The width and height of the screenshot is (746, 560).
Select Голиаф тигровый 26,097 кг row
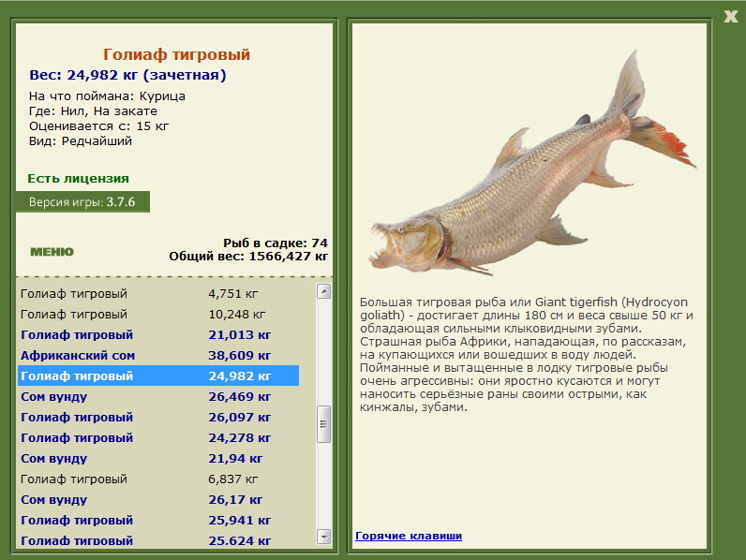click(158, 417)
